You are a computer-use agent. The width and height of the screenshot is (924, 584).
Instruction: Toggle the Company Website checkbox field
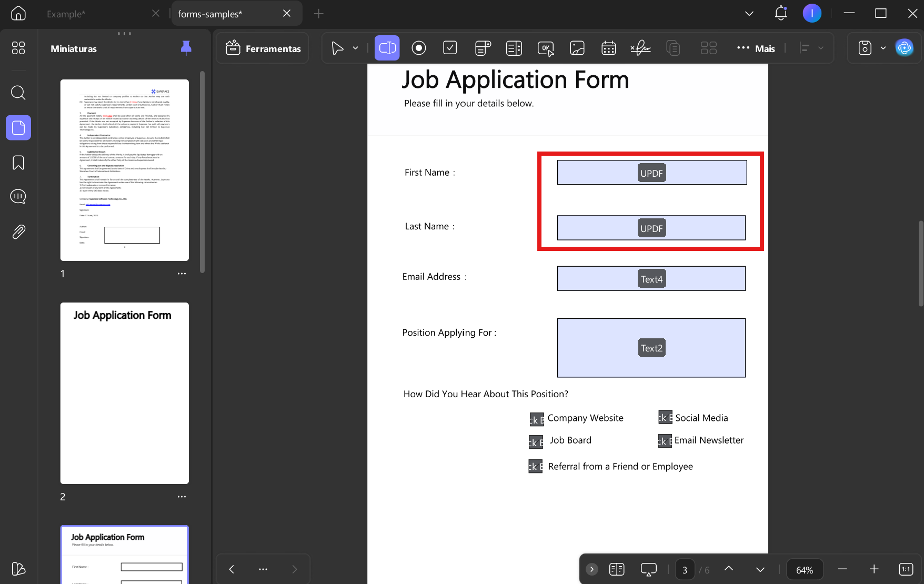tap(536, 419)
